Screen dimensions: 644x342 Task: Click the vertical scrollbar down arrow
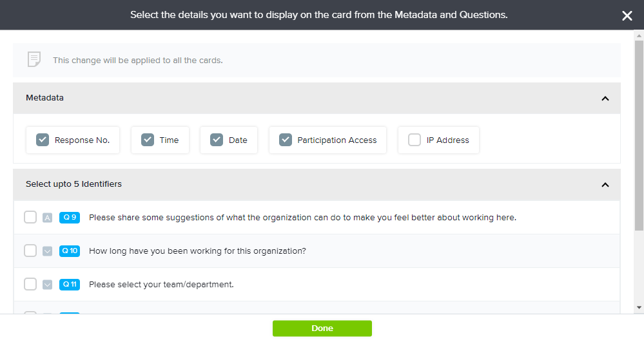(639, 308)
